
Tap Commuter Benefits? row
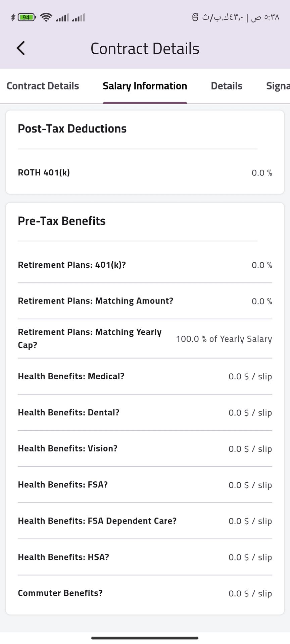pyautogui.click(x=145, y=593)
